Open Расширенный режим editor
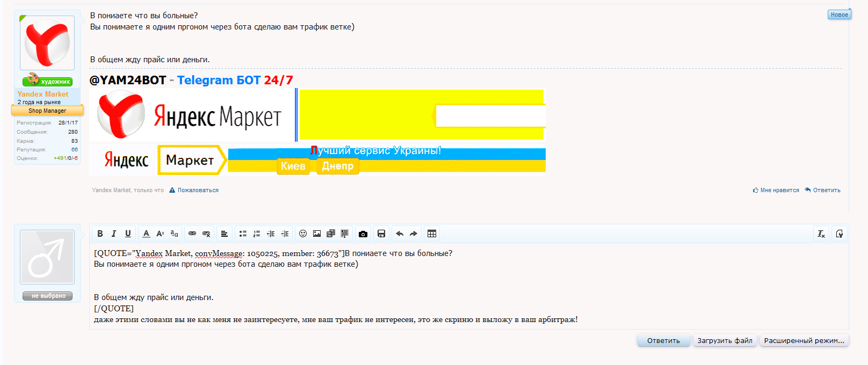 coord(804,340)
